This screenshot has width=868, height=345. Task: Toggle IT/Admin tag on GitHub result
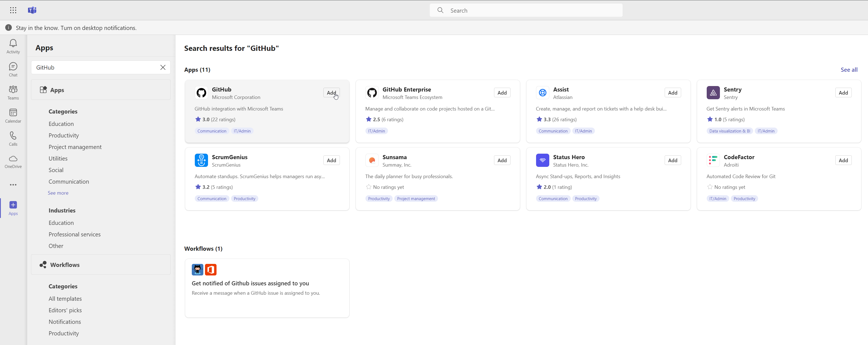pyautogui.click(x=241, y=131)
